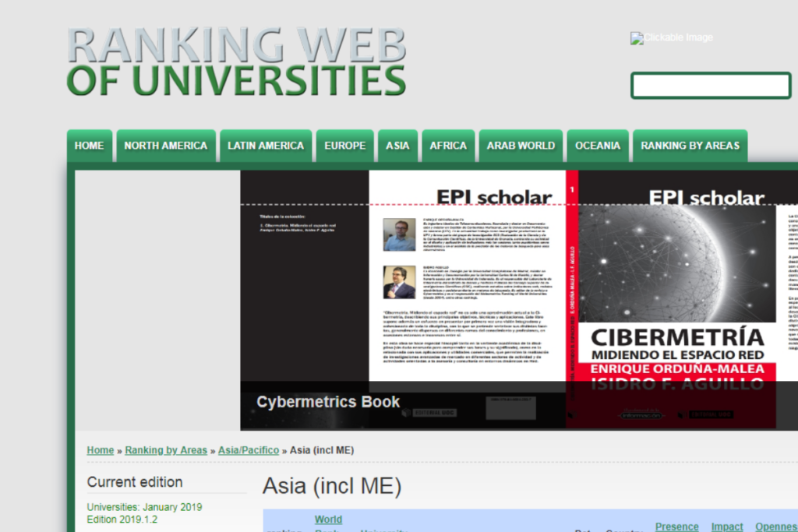Select the NORTH AMERICA tab
The width and height of the screenshot is (798, 532).
pyautogui.click(x=165, y=146)
